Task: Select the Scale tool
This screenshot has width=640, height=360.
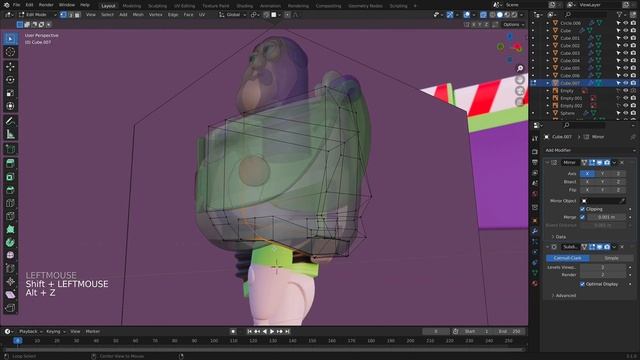Action: (x=11, y=93)
